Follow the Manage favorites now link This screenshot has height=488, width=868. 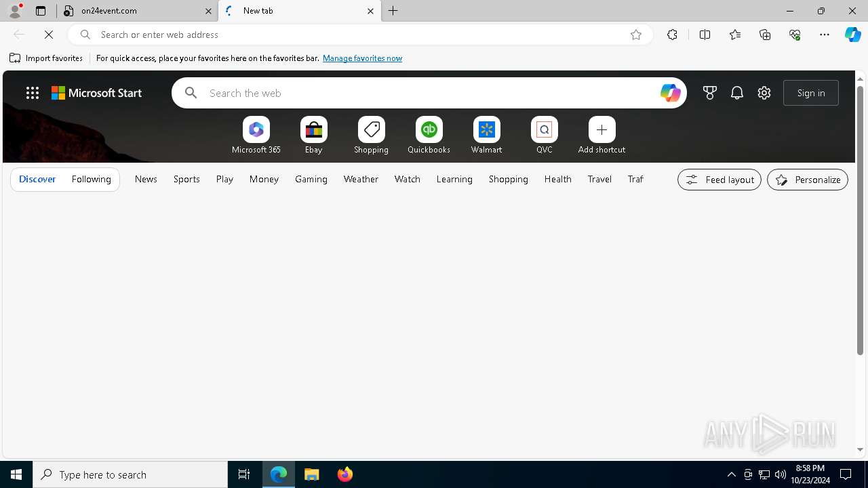[362, 58]
